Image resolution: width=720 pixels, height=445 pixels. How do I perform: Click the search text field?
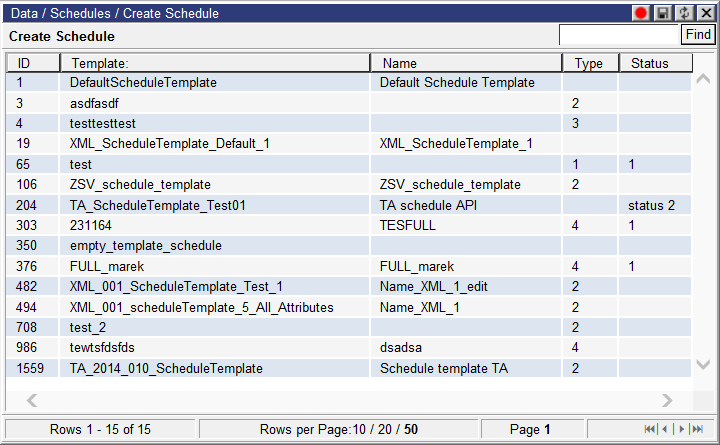(x=619, y=35)
